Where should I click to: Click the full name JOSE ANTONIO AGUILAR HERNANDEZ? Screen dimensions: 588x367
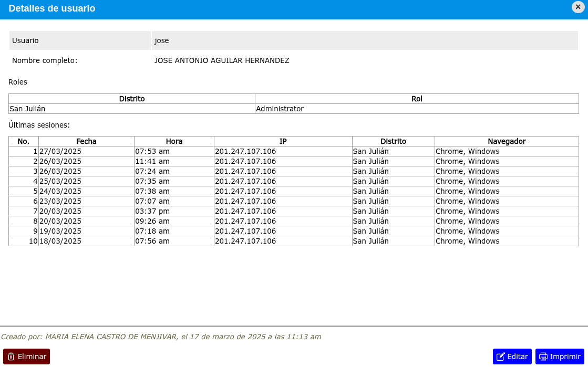pos(222,60)
